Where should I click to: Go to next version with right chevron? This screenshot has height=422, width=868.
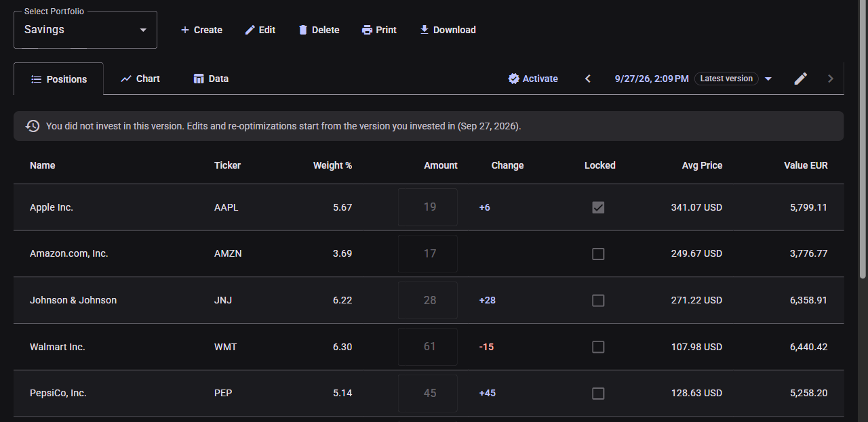(831, 79)
